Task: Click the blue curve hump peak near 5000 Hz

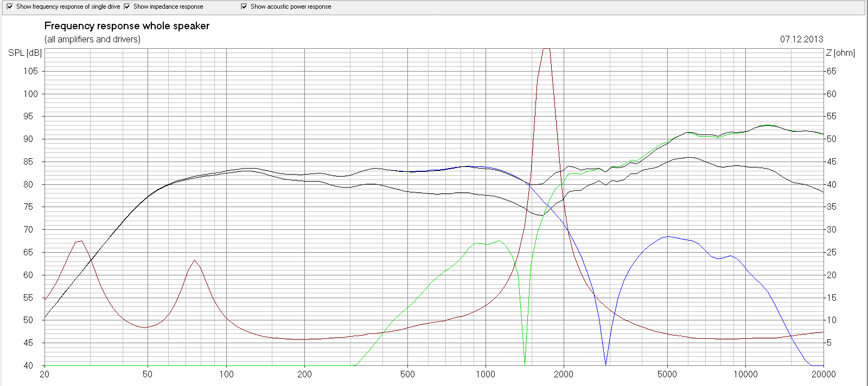Action: click(667, 236)
